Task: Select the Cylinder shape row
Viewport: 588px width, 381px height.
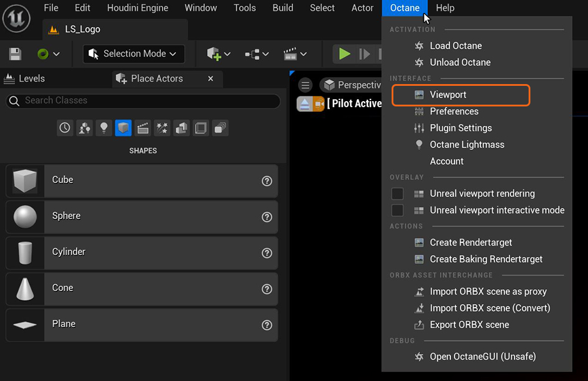Action: (142, 253)
